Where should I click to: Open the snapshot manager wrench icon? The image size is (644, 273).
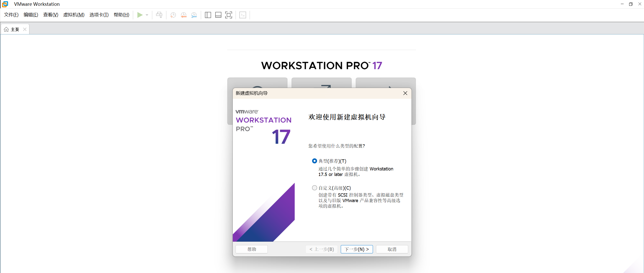click(194, 15)
